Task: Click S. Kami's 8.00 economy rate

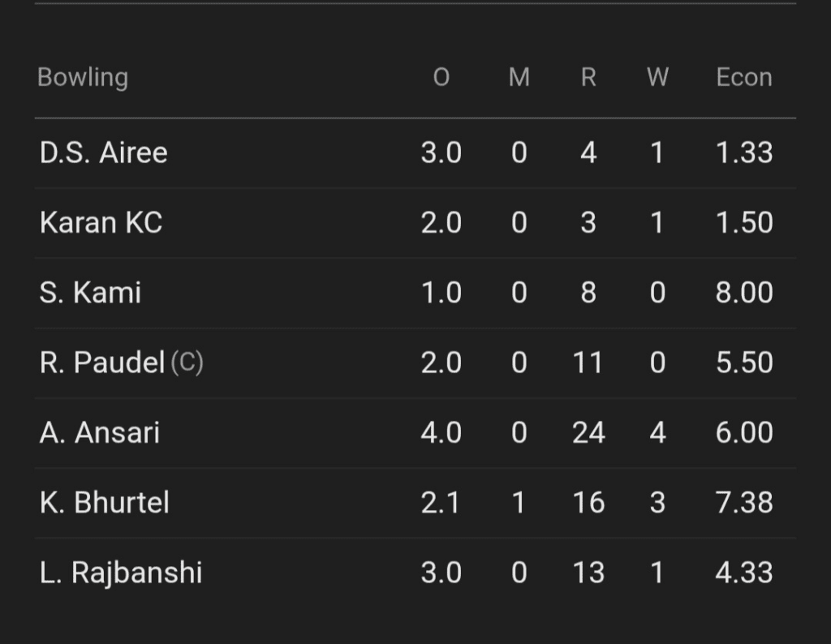Action: [743, 293]
